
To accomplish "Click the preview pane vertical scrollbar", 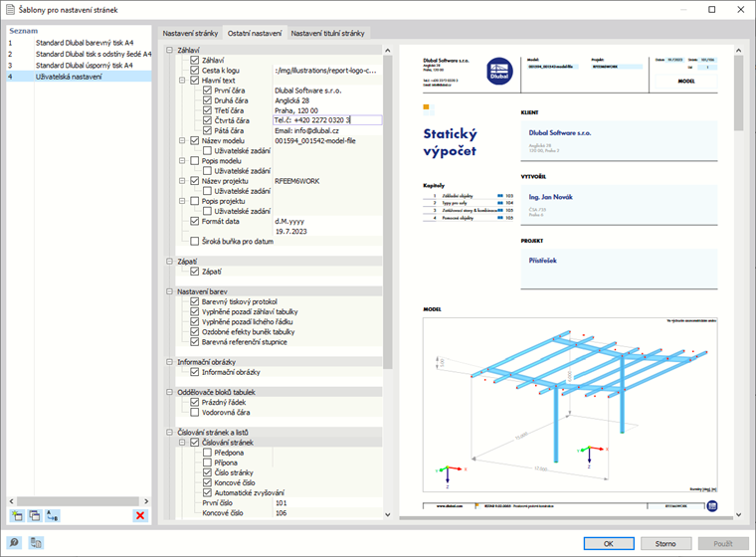I will (738, 282).
